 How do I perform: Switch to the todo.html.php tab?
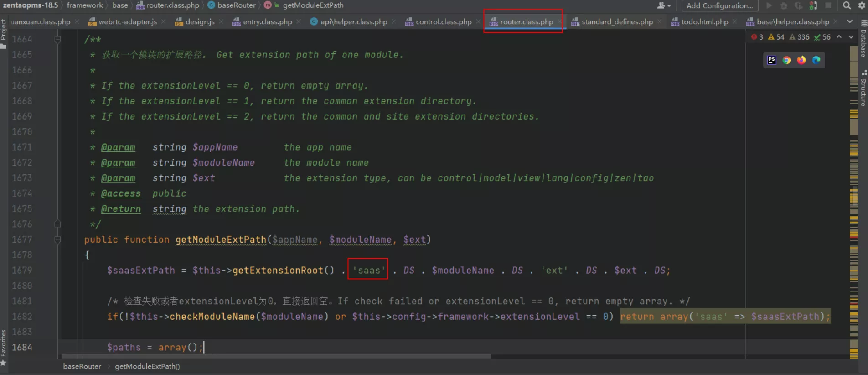[704, 22]
